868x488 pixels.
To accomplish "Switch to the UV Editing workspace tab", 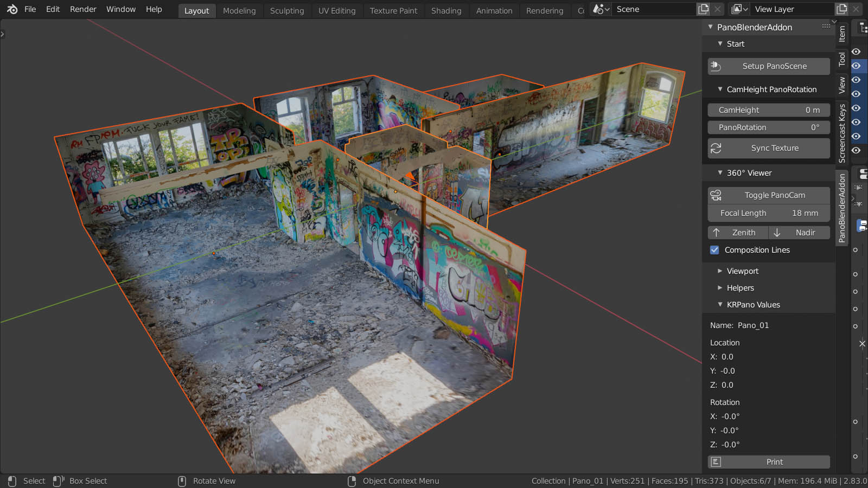I will pos(336,11).
